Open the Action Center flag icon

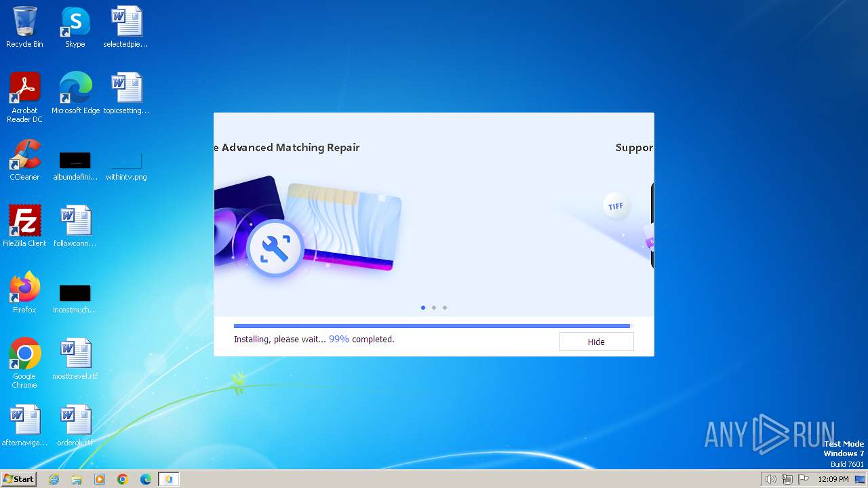point(804,479)
